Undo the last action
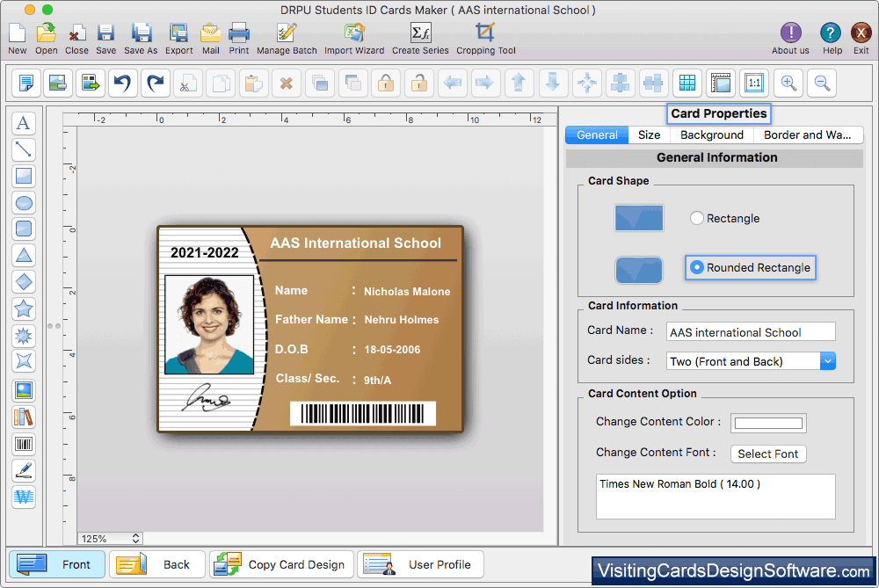Image resolution: width=879 pixels, height=588 pixels. tap(123, 83)
